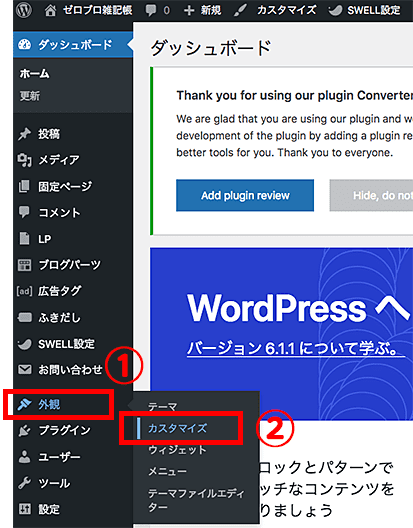Click the plug icon for プラグイン
The height and width of the screenshot is (528, 413).
(x=24, y=430)
